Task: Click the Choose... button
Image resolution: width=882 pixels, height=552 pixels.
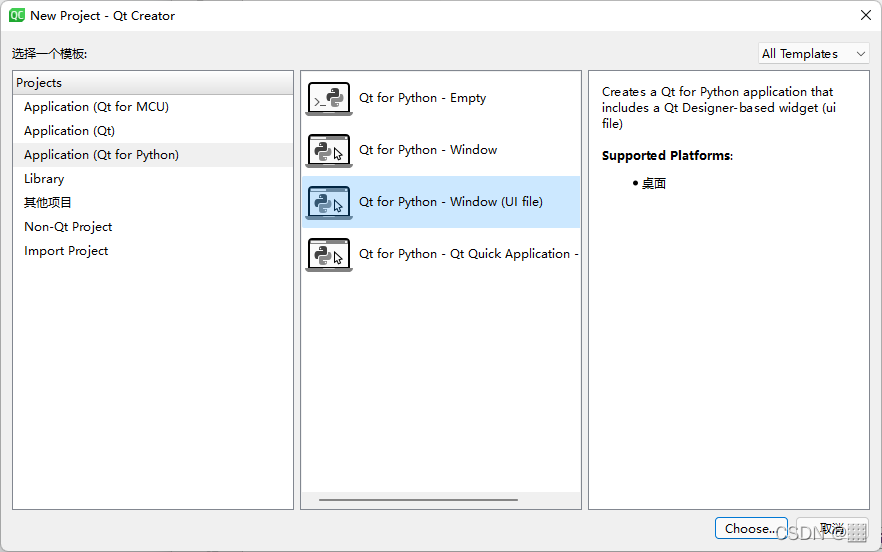Action: coord(751,528)
